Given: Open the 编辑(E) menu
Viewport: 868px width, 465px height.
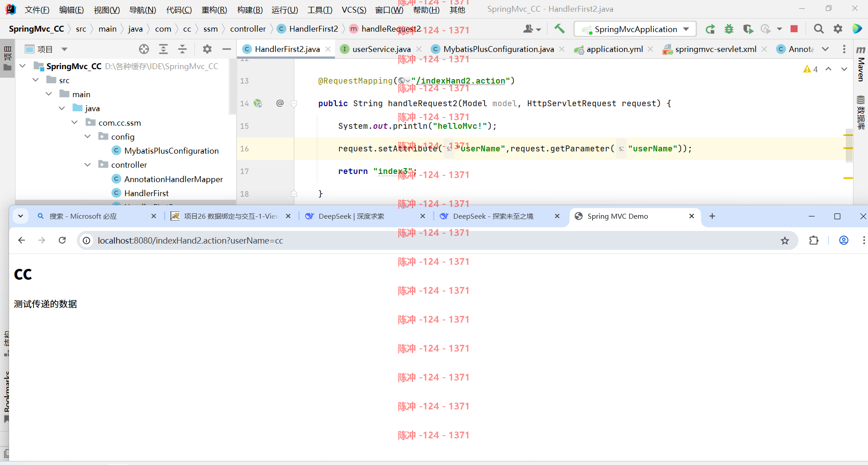Looking at the screenshot, I should click(x=71, y=9).
